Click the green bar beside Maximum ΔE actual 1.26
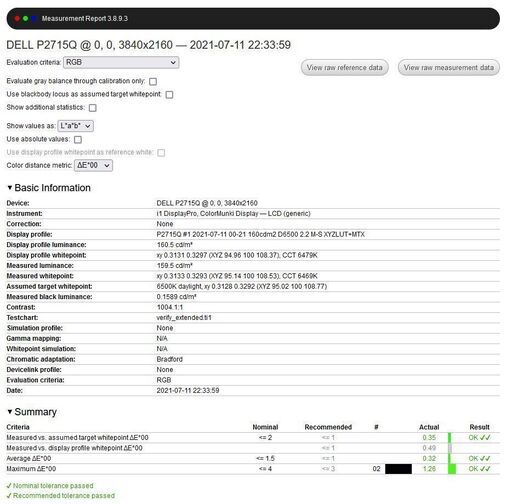The image size is (512, 504). [x=452, y=469]
